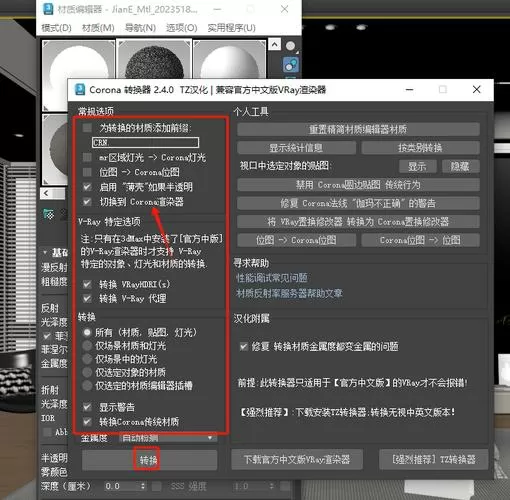The height and width of the screenshot is (500, 510).
Task: Enable adding prefix to converted materials checkbox
Action: coord(87,128)
